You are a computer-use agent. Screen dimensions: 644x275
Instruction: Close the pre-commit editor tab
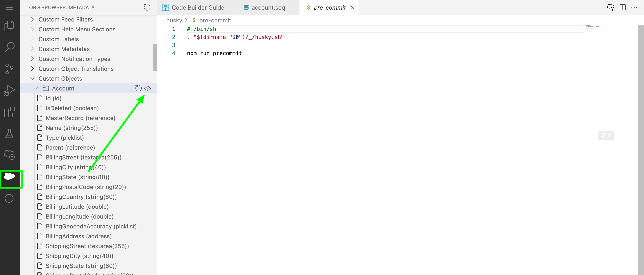tap(352, 7)
